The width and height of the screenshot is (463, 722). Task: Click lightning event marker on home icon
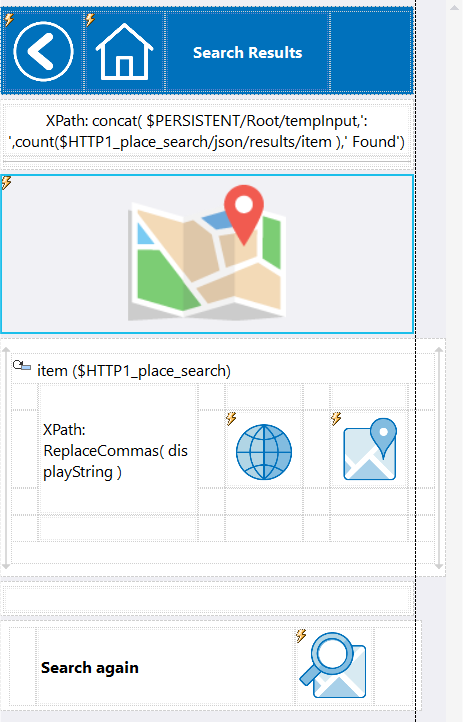[x=90, y=19]
